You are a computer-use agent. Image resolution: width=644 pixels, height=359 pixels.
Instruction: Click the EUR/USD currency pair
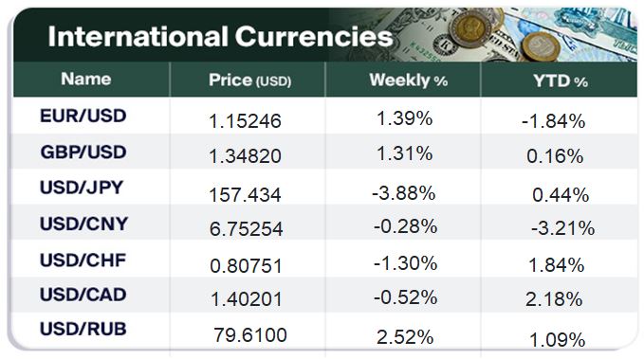coord(83,116)
